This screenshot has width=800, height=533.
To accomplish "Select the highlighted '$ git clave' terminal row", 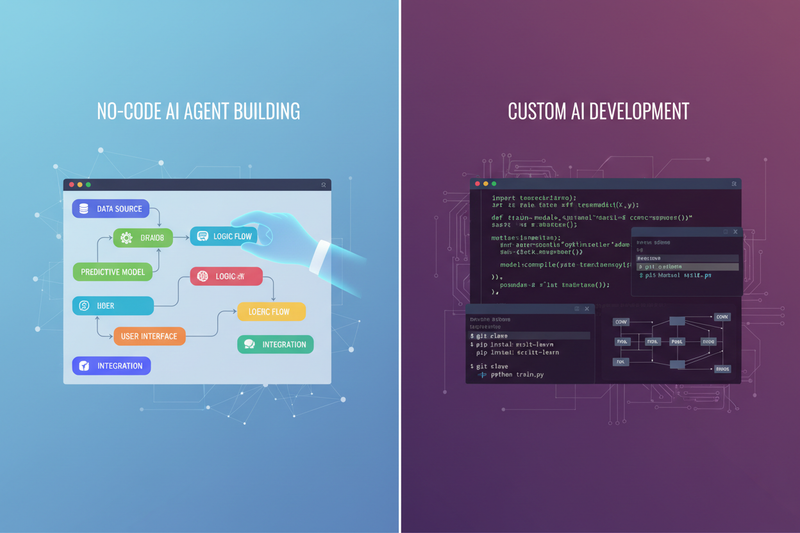I will tap(530, 336).
